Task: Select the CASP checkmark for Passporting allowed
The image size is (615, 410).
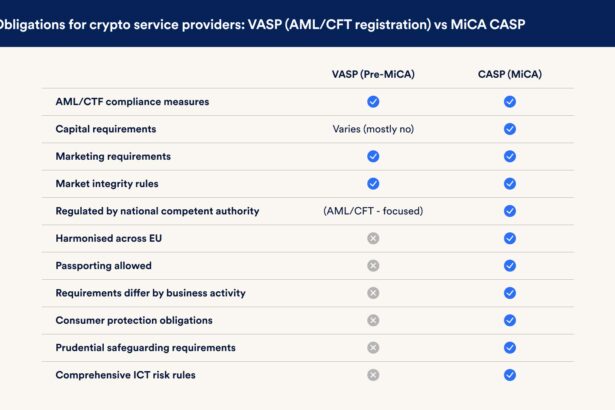Action: point(509,266)
